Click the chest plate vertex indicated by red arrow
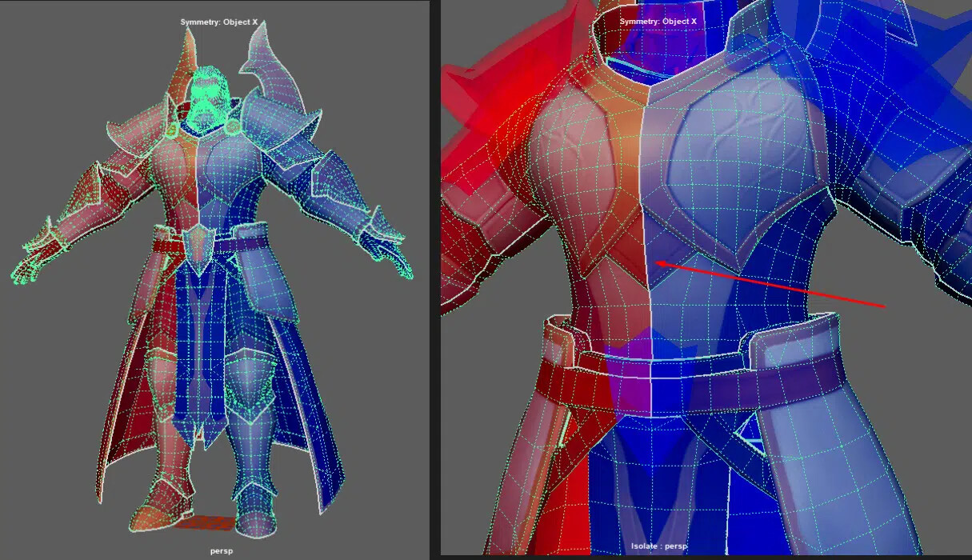This screenshot has width=972, height=560. (x=658, y=262)
